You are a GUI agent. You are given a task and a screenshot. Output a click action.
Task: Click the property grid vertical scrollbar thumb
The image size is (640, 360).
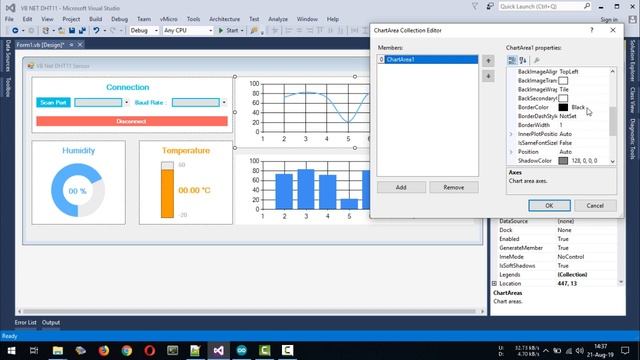pos(612,121)
